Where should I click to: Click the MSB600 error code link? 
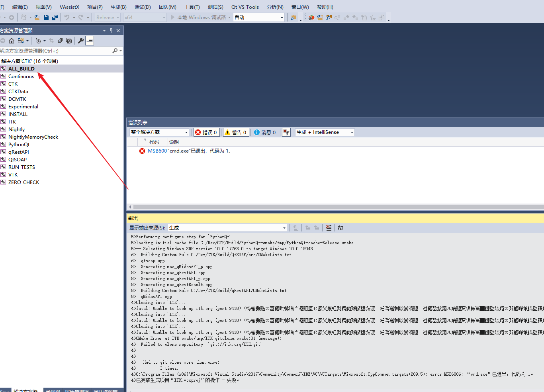pos(157,151)
